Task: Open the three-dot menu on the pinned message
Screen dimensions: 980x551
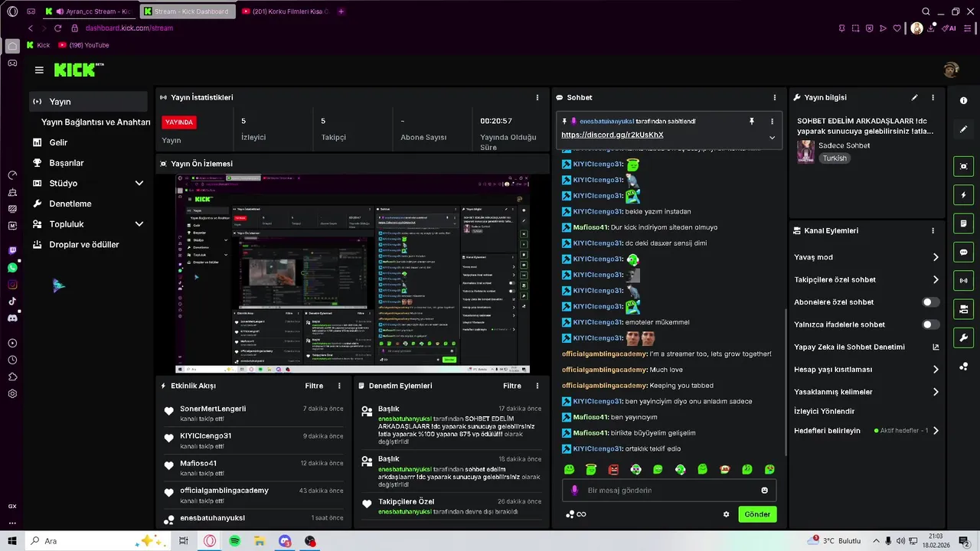Action: pos(772,121)
